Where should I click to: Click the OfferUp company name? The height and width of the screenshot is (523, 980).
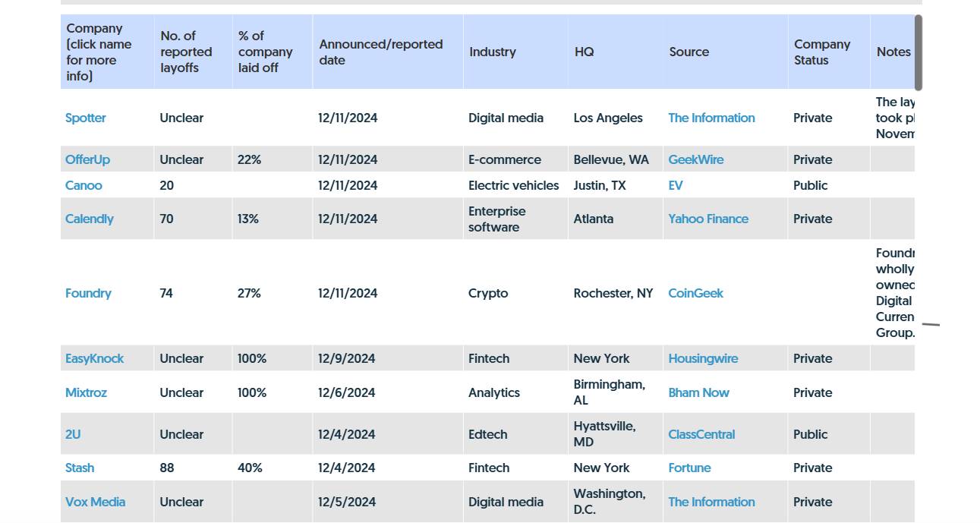point(87,159)
